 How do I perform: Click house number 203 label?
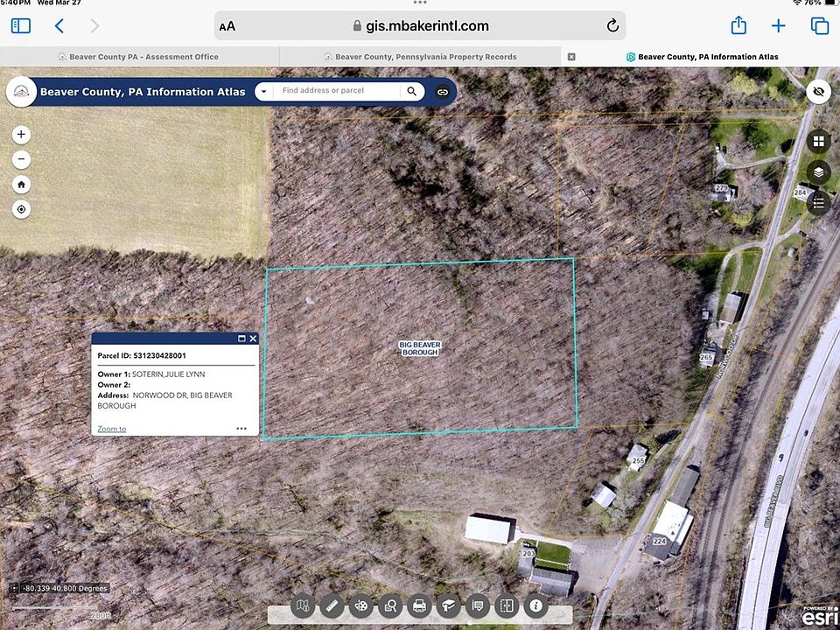pyautogui.click(x=528, y=553)
